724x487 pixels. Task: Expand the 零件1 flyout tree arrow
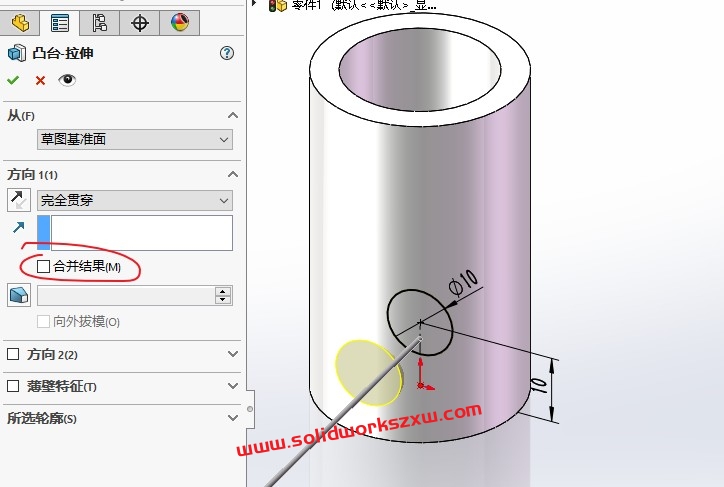(x=253, y=4)
